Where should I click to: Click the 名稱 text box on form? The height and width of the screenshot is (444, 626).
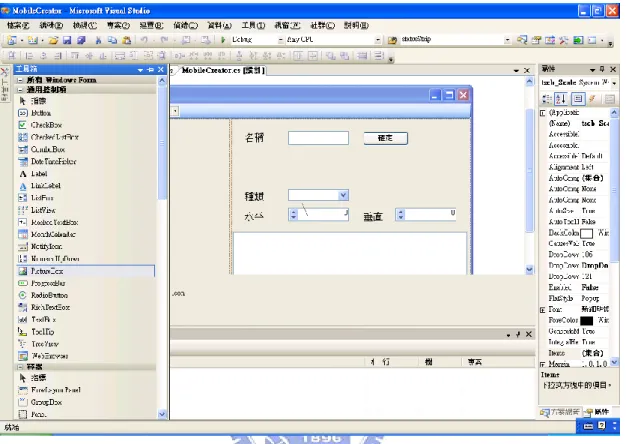coord(318,138)
